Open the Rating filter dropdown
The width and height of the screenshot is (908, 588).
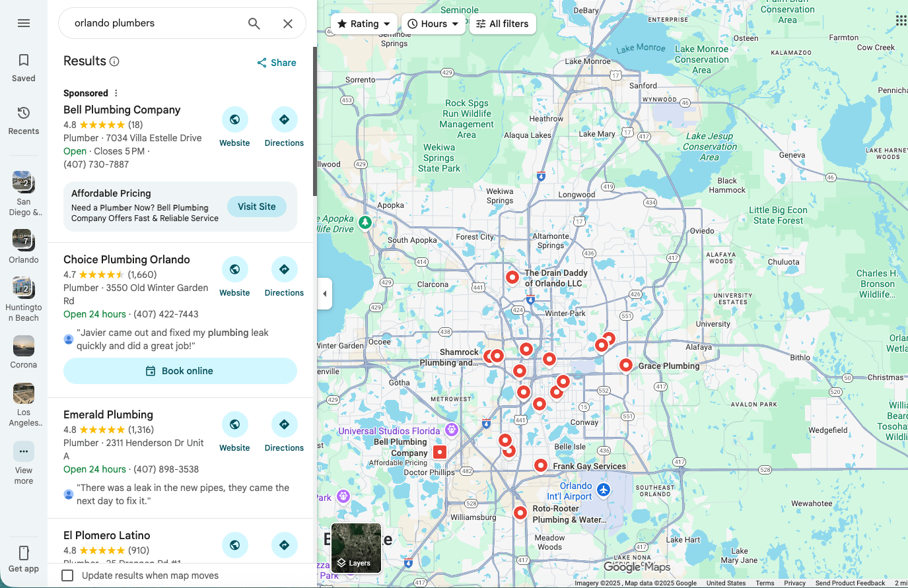(x=364, y=23)
